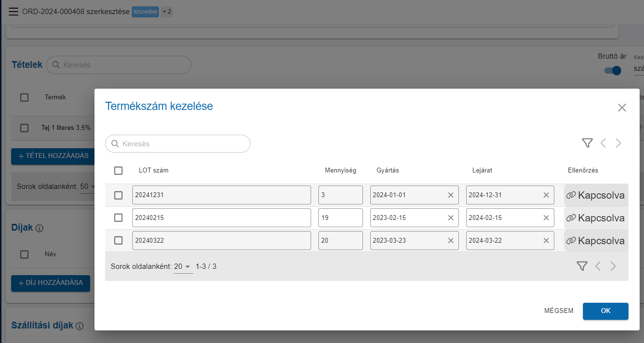
Task: Open rows-per-page dropdown showing 20
Action: (x=183, y=266)
